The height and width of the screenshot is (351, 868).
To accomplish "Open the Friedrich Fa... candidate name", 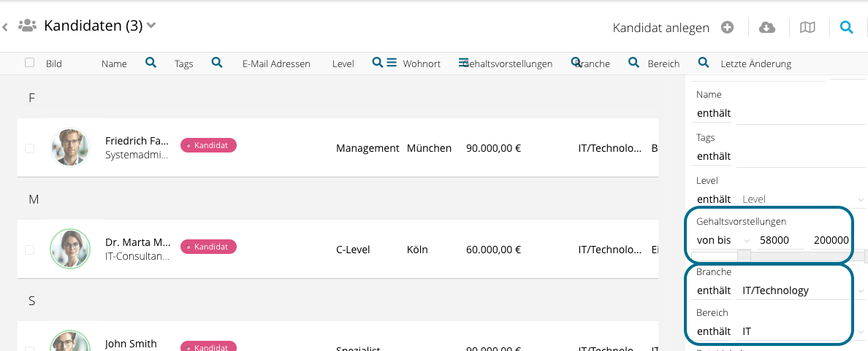I will (137, 141).
